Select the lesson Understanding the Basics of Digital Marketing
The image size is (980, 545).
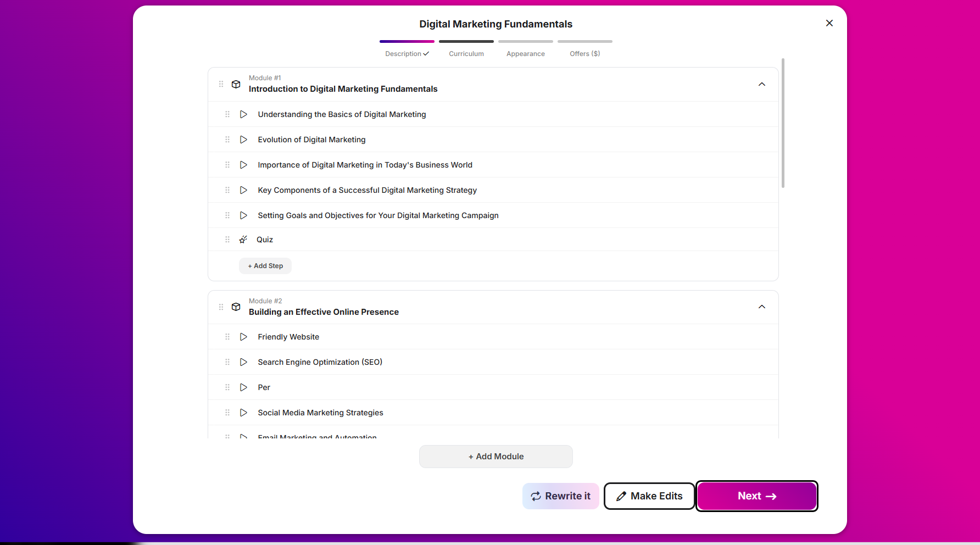pyautogui.click(x=342, y=114)
